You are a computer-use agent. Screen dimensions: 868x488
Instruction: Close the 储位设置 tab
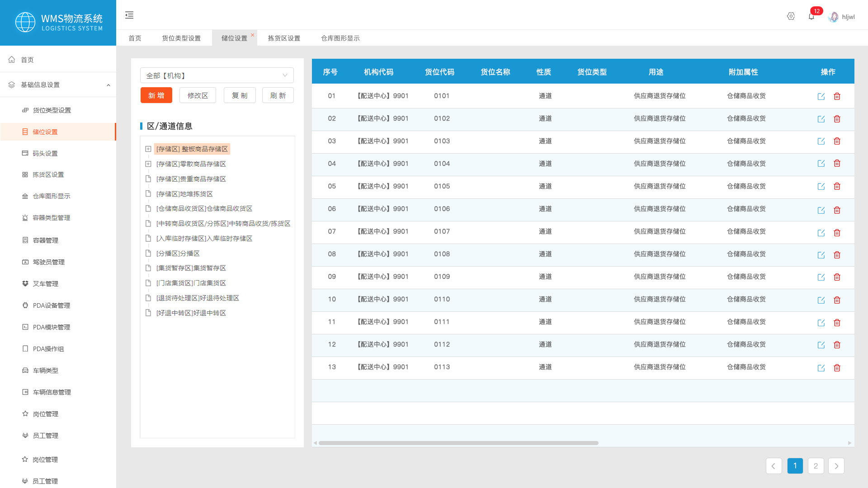point(253,34)
